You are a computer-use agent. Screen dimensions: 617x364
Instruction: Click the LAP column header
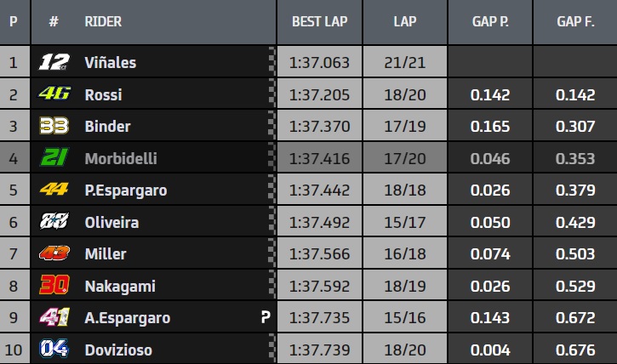tap(405, 21)
